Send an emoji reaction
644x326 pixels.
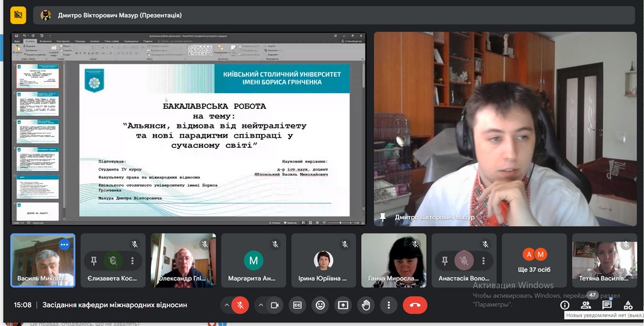coord(320,305)
